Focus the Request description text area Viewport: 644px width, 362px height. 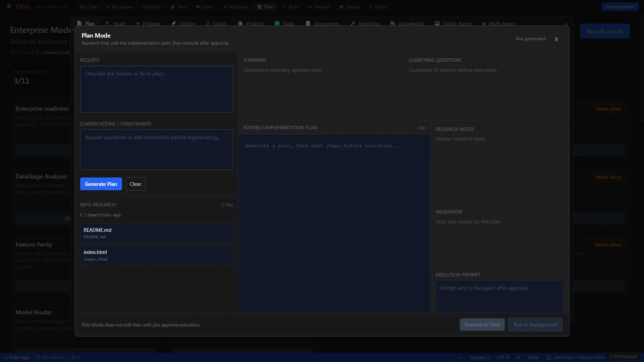click(x=156, y=89)
